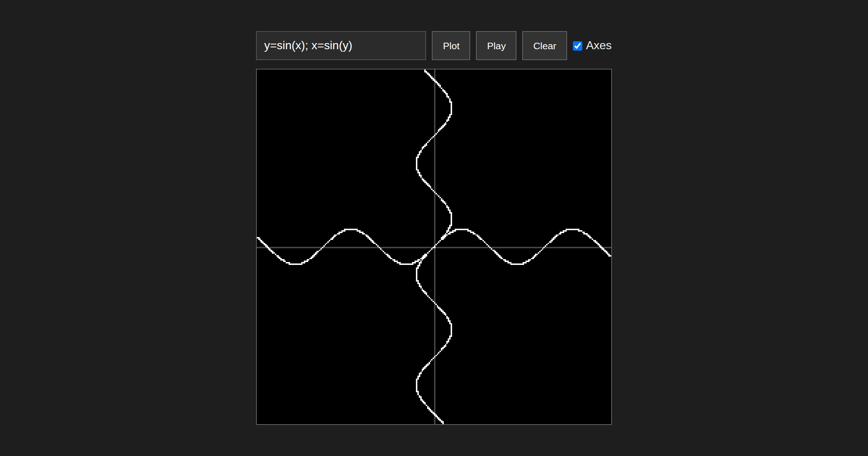Click the topmost rightward bulge of the x=sin(y) curve
This screenshot has width=868, height=456.
tap(451, 108)
